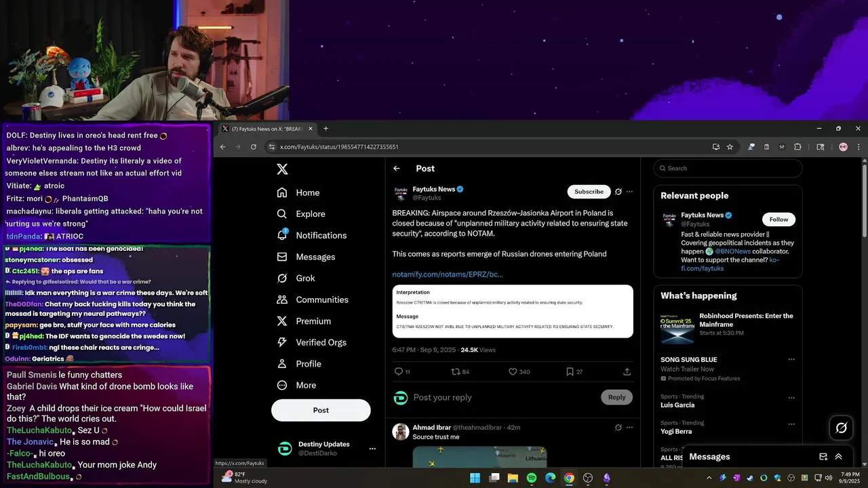Click the address bar URL
The width and height of the screenshot is (868, 488).
pyautogui.click(x=339, y=146)
